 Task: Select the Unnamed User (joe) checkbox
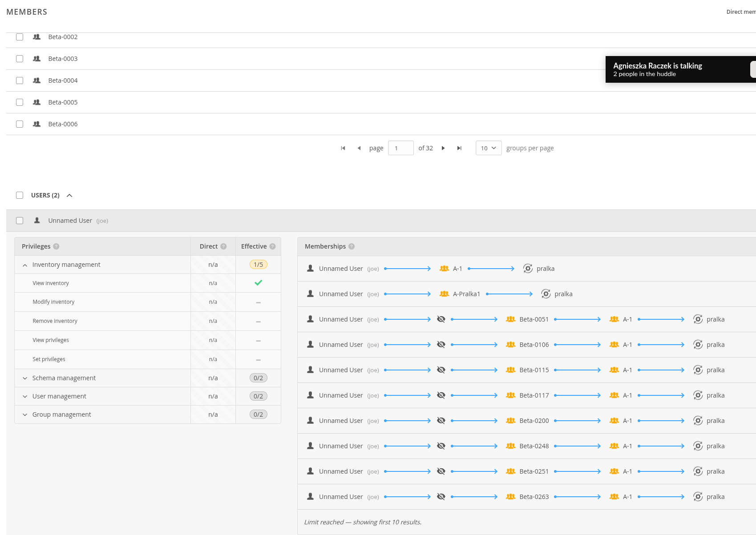[x=20, y=221]
